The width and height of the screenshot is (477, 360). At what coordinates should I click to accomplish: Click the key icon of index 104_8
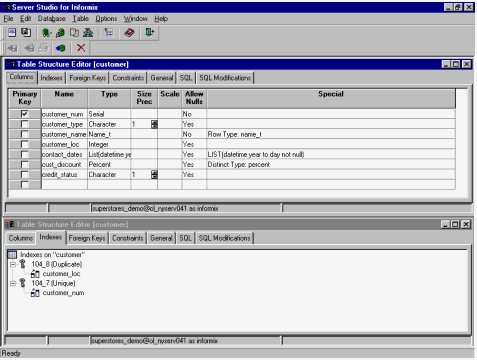click(x=22, y=264)
